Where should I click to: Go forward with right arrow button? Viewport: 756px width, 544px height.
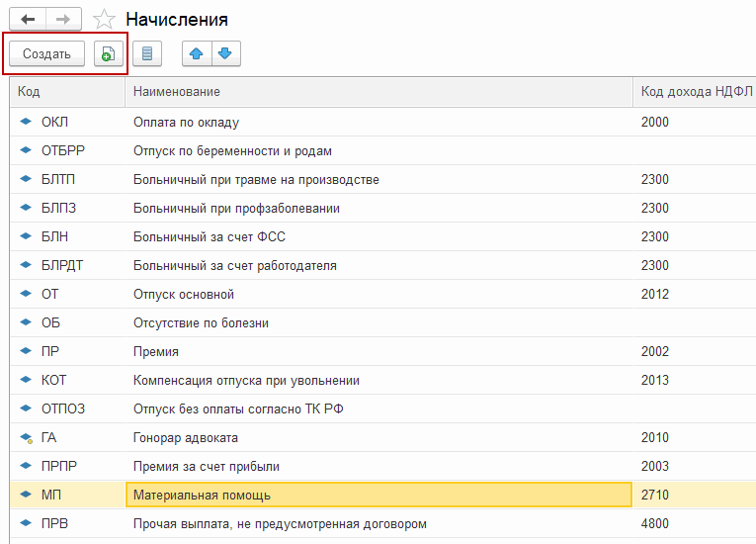click(x=64, y=20)
